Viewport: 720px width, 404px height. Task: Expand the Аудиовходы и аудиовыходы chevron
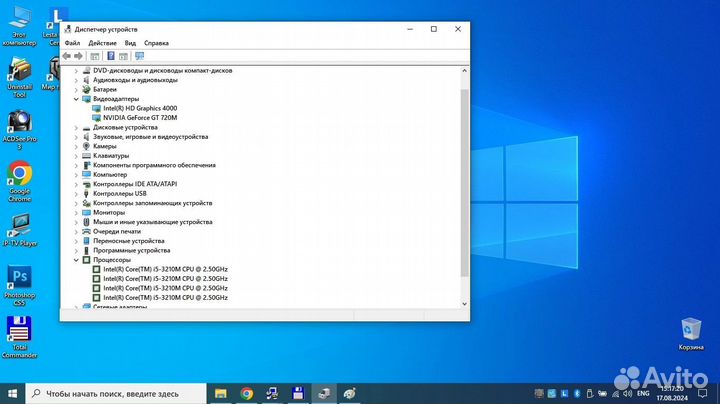(76, 80)
